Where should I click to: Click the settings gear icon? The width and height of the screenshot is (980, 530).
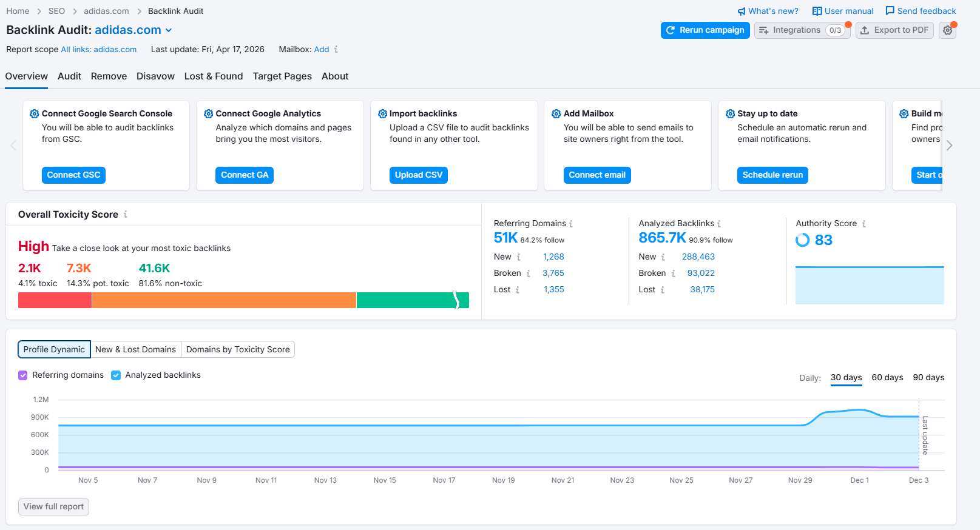pos(947,30)
